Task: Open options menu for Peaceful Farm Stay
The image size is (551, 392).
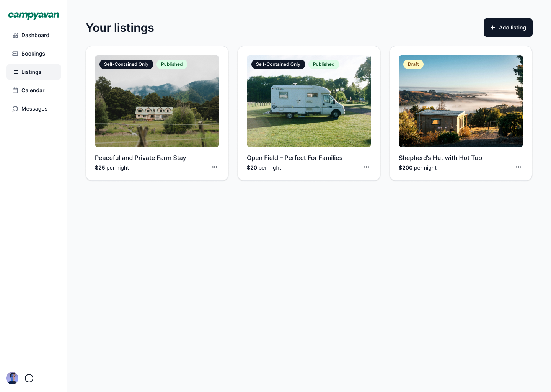Action: point(215,167)
